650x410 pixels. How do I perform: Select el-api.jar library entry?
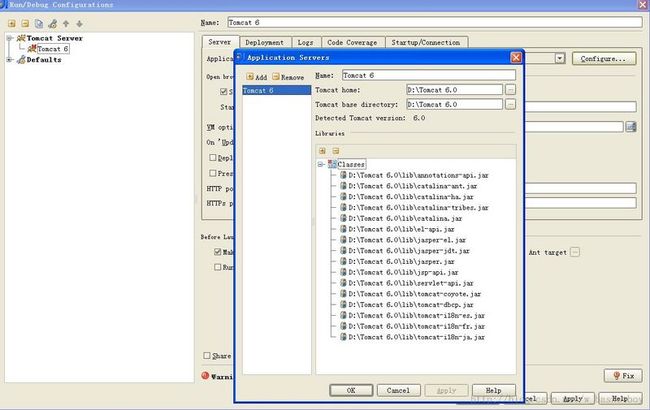click(x=401, y=229)
